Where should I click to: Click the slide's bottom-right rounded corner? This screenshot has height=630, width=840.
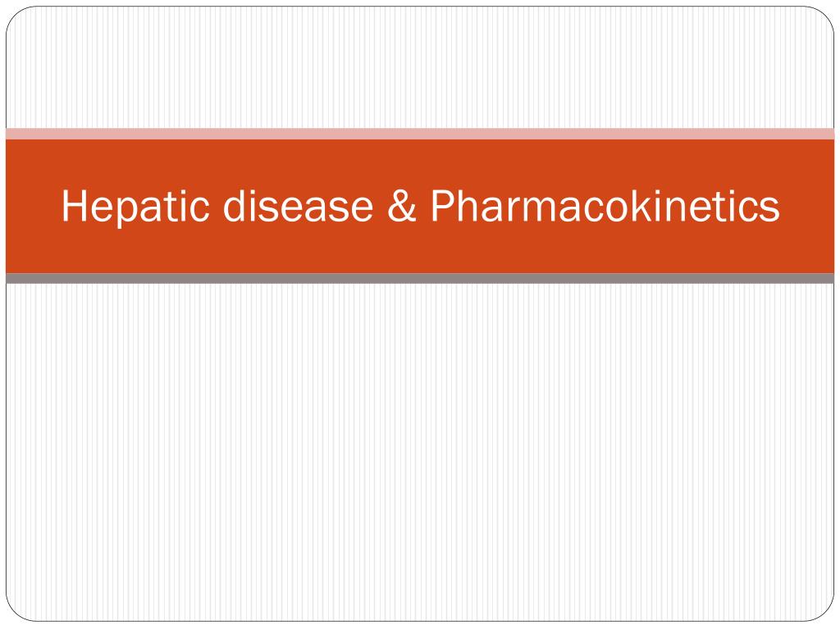click(x=824, y=612)
